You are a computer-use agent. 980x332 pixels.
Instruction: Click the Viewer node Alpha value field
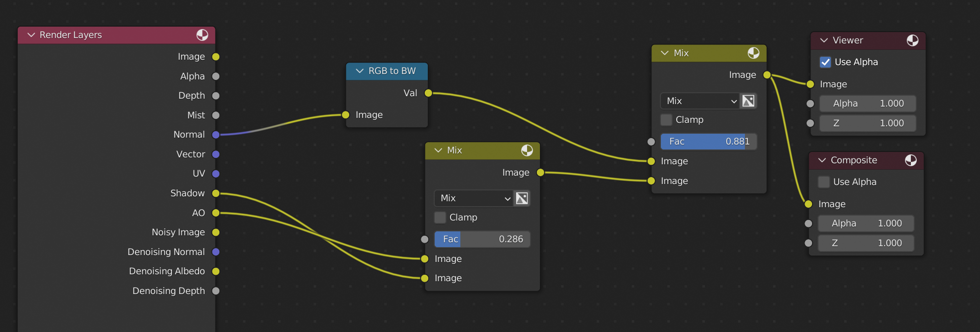coord(867,104)
